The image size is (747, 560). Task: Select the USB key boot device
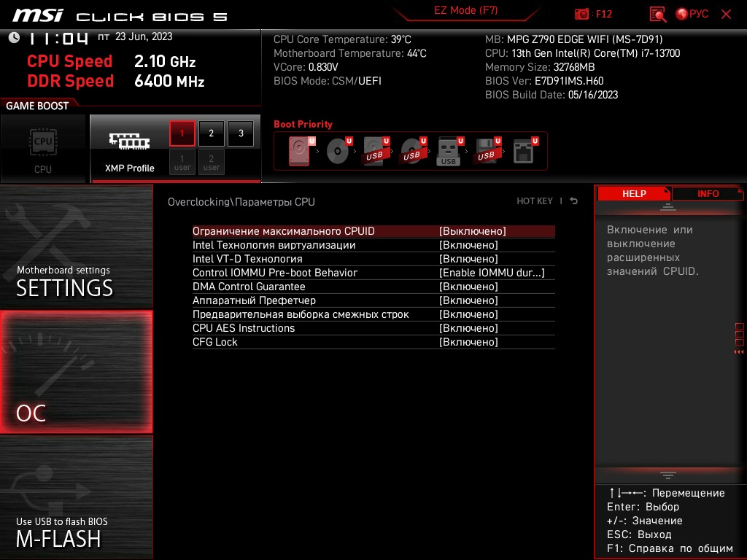(450, 151)
